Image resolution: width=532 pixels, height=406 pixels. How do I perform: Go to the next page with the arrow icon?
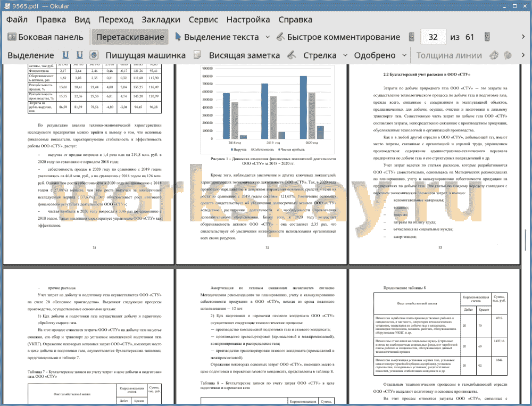pos(487,37)
